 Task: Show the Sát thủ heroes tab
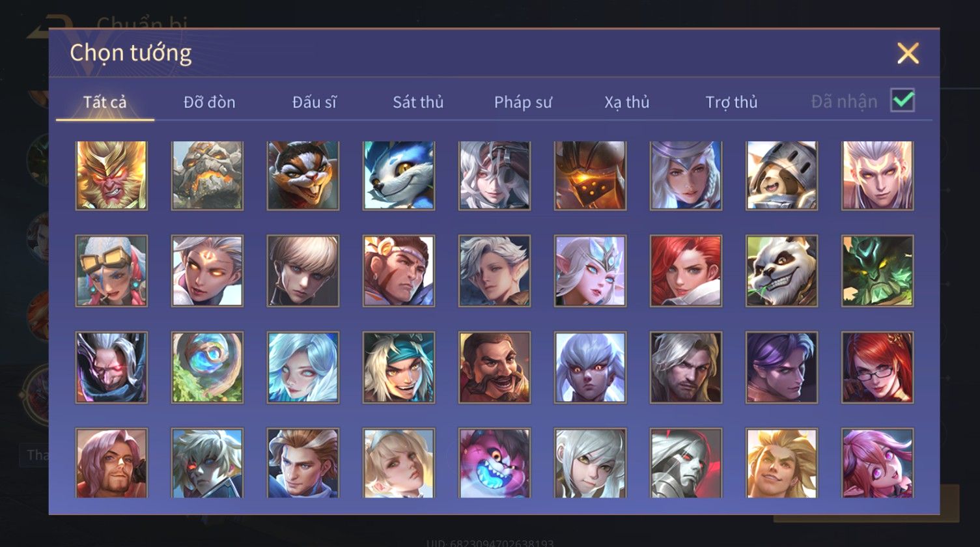pos(418,102)
